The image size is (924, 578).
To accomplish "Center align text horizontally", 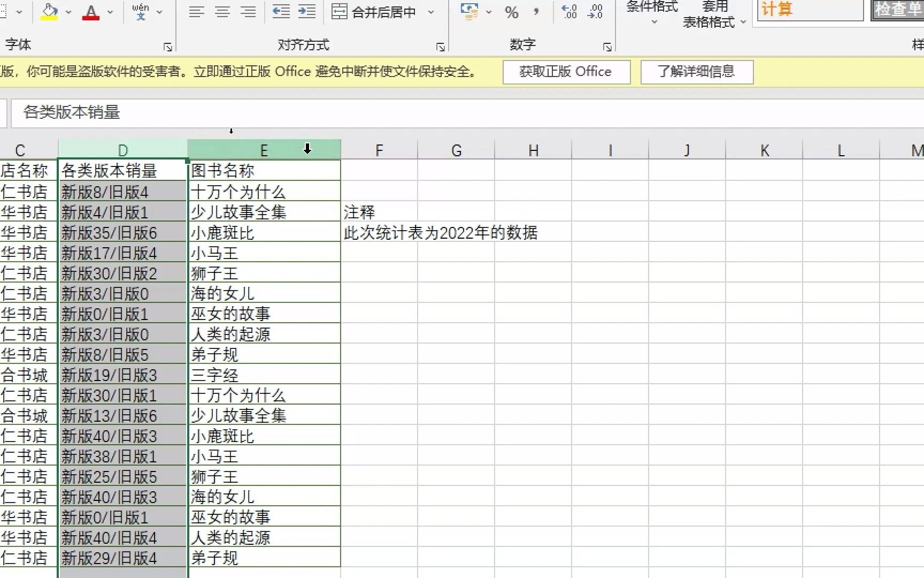I will pos(222,12).
